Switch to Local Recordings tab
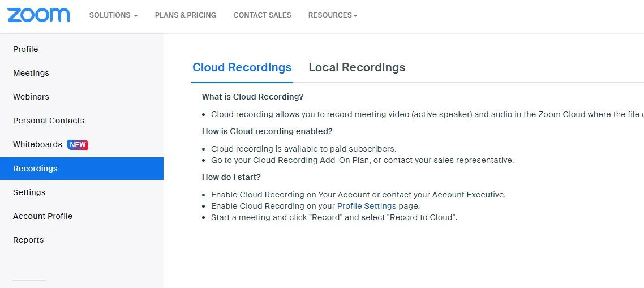The width and height of the screenshot is (644, 288). 357,67
